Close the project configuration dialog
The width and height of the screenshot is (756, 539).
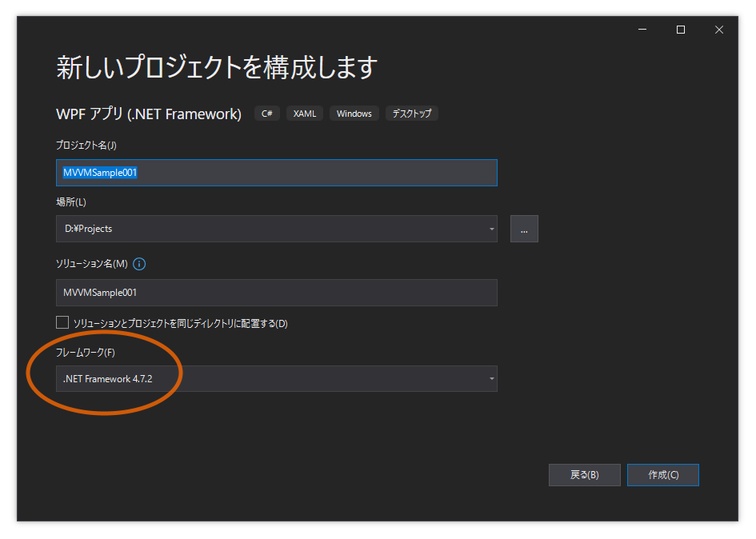719,29
